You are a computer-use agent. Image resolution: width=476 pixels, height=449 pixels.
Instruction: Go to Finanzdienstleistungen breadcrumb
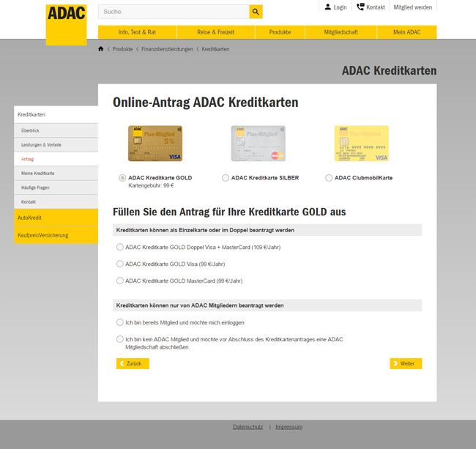[167, 49]
